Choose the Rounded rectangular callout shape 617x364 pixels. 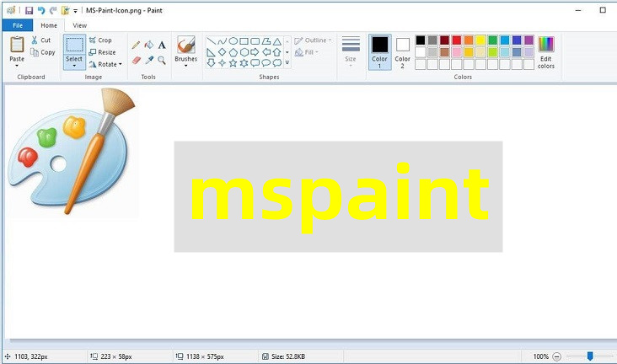pos(255,63)
